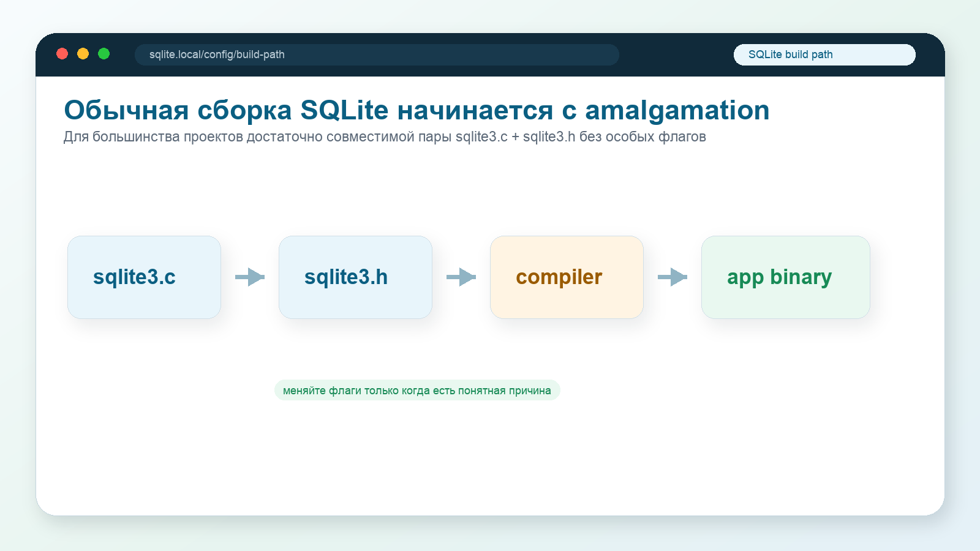Click the red close window dot
The height and width of the screenshot is (551, 980).
point(62,54)
